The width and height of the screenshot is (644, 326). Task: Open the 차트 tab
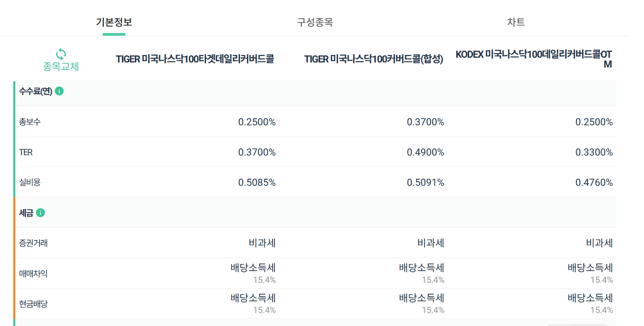tap(516, 22)
